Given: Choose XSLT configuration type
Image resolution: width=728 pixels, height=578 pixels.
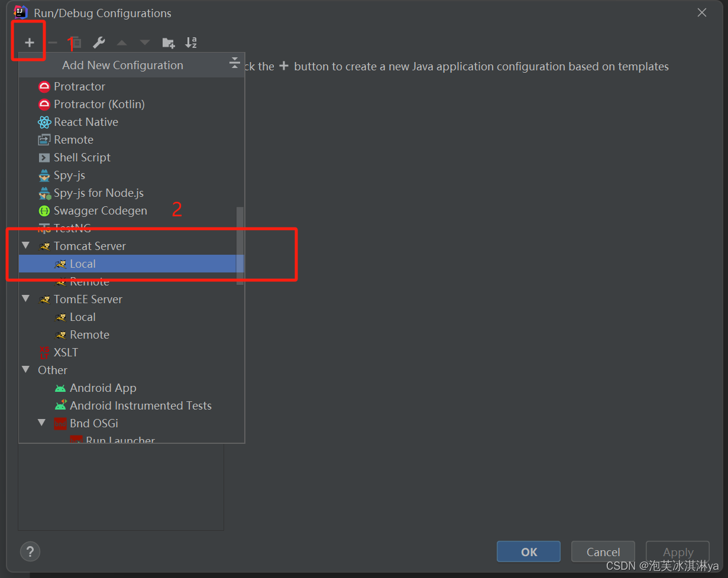Looking at the screenshot, I should (x=131, y=352).
